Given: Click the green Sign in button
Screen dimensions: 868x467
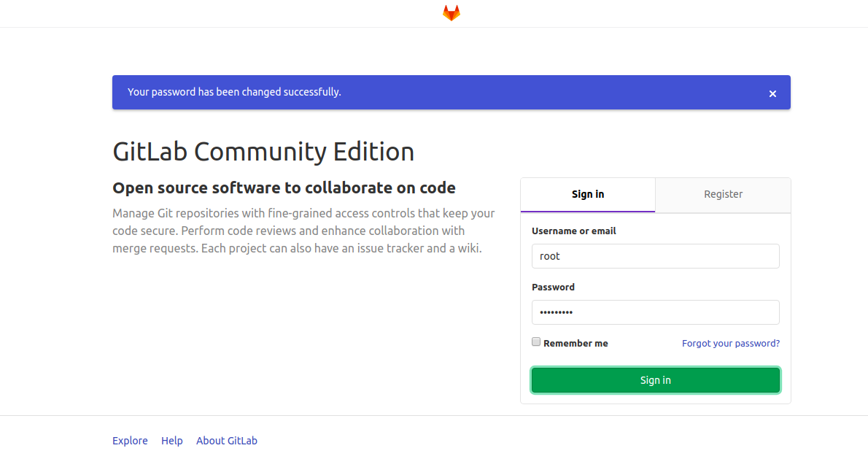Looking at the screenshot, I should click(x=656, y=380).
